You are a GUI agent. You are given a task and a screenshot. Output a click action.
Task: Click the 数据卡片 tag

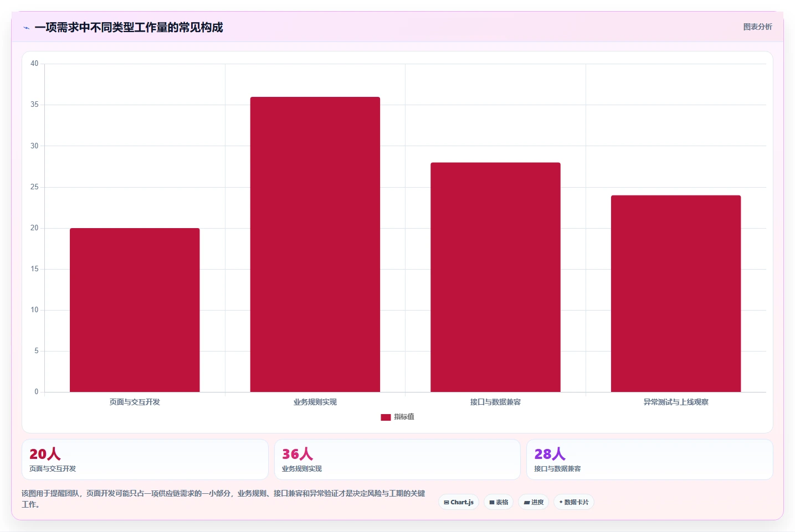pos(574,502)
